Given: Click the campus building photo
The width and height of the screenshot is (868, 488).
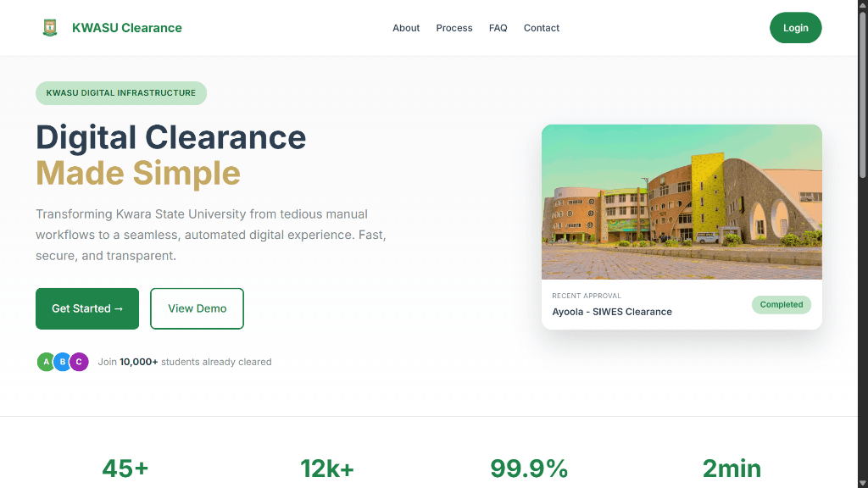Looking at the screenshot, I should pyautogui.click(x=682, y=202).
